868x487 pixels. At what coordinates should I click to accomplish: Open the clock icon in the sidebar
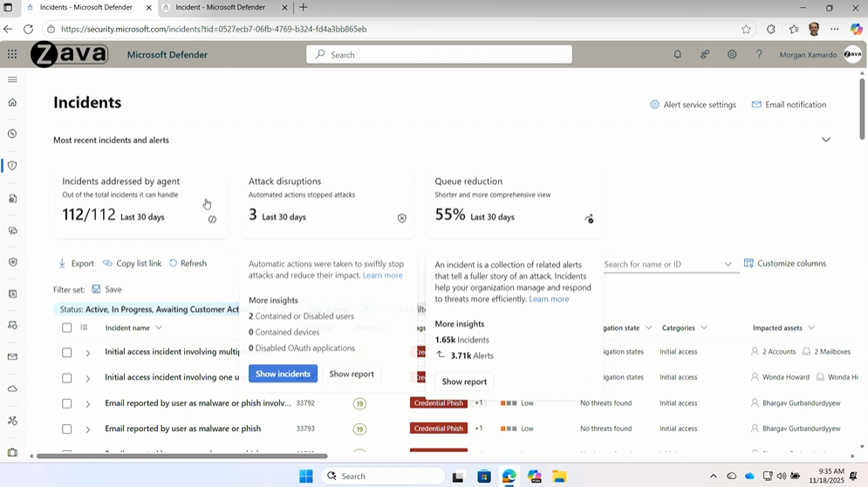[12, 134]
